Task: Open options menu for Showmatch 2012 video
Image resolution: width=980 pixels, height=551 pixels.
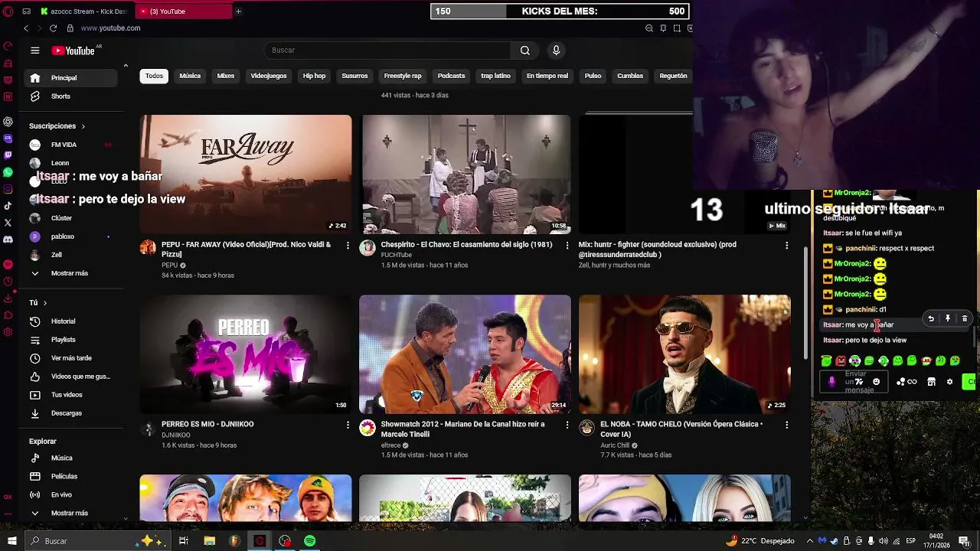Action: [x=567, y=425]
